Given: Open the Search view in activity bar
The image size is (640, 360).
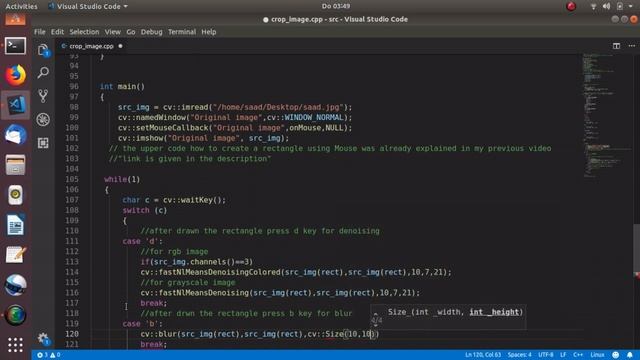Looking at the screenshot, I should coord(43,73).
